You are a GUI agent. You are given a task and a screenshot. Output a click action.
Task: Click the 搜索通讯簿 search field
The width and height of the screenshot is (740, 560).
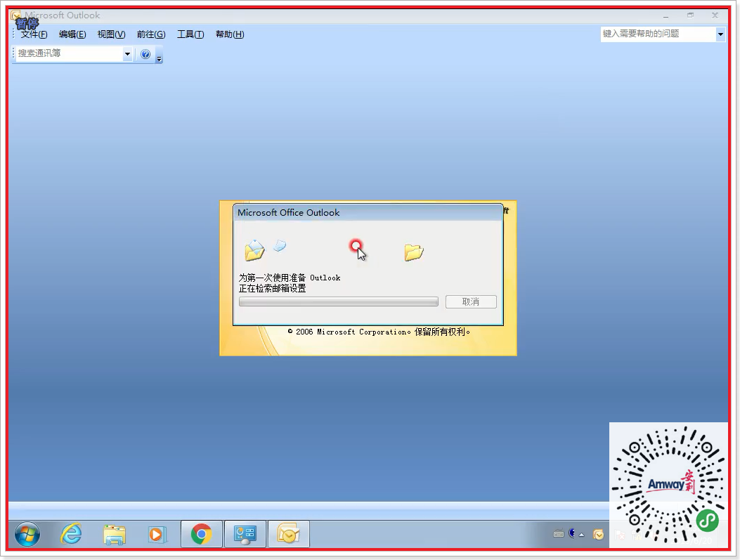pyautogui.click(x=70, y=54)
